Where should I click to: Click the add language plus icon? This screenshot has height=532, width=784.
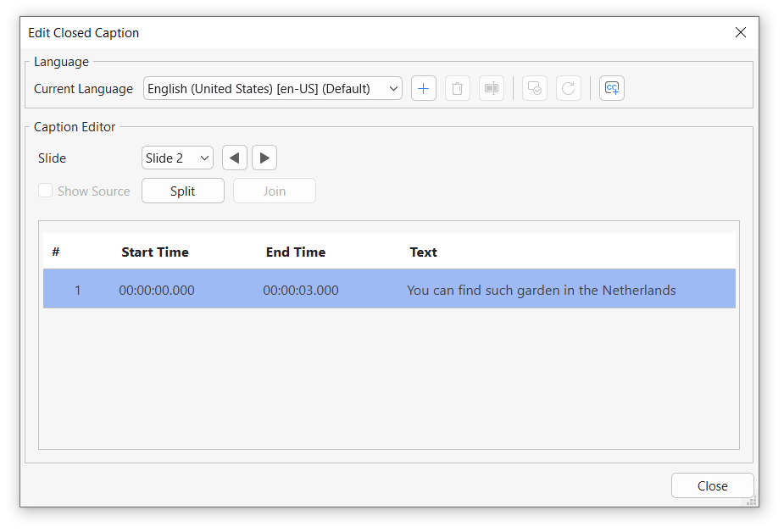pyautogui.click(x=424, y=88)
